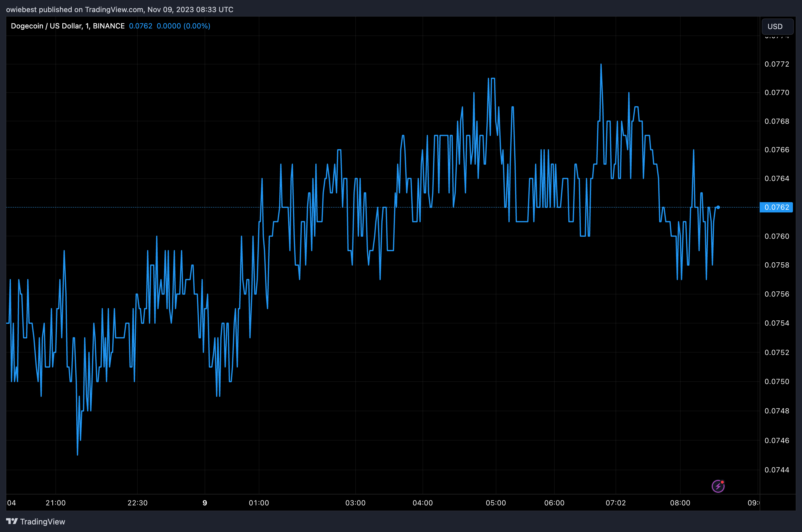This screenshot has height=532, width=802.
Task: Click the 0.0756 price axis label
Action: 777,294
